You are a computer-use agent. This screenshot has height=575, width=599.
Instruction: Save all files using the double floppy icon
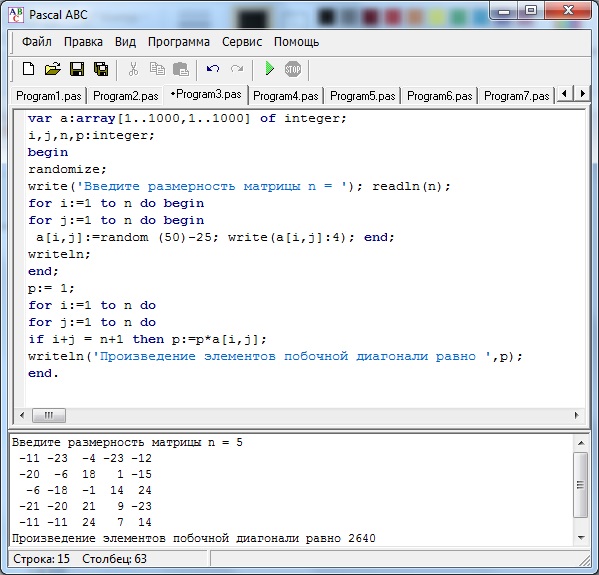click(101, 69)
